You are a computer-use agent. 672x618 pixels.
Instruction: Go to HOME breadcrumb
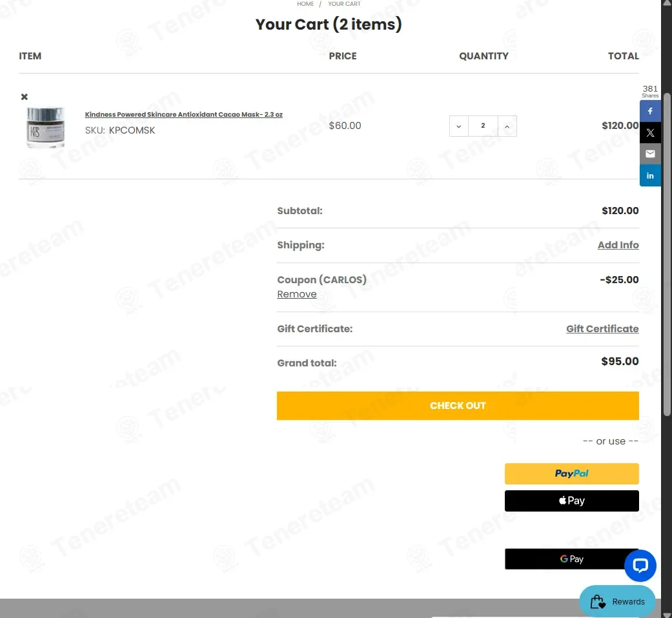click(305, 4)
